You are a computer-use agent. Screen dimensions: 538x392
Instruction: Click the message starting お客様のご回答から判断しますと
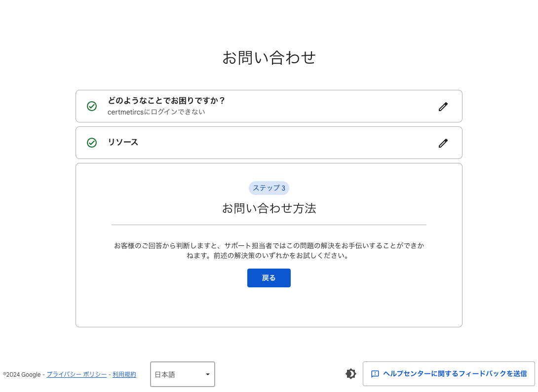click(269, 251)
